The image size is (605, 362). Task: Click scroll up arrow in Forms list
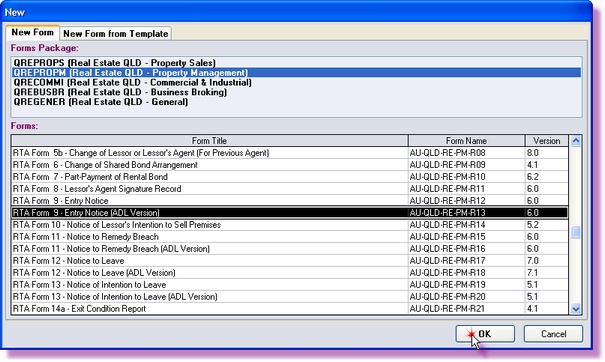576,141
